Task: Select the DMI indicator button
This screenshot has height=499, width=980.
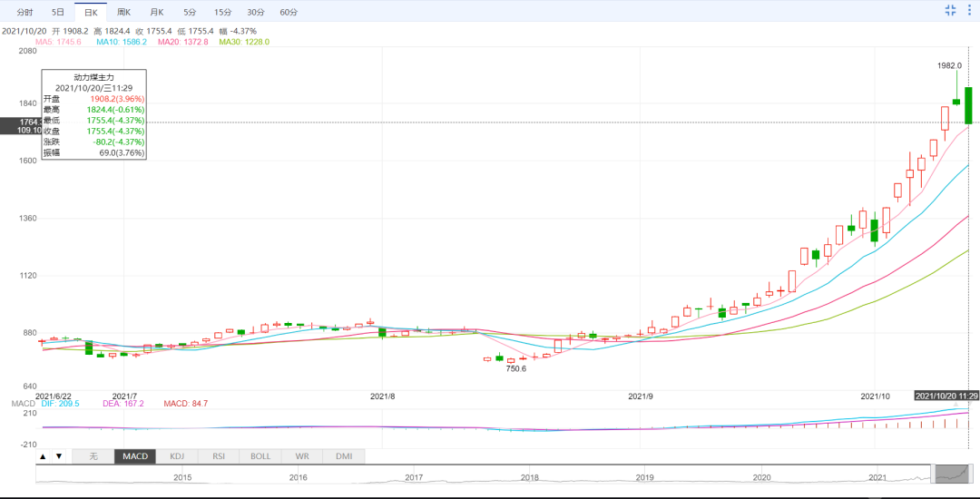Action: 344,456
